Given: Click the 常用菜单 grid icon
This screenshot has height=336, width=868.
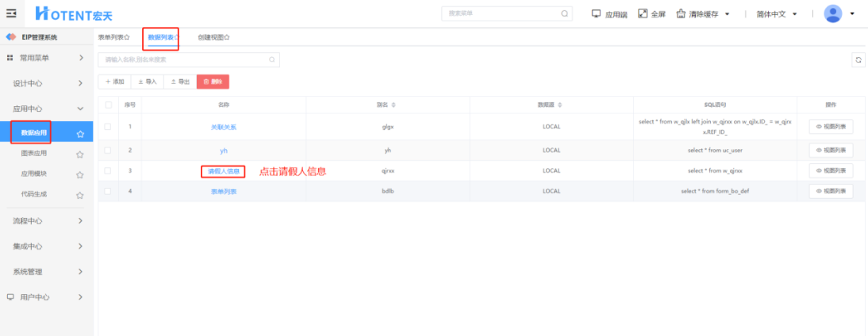Looking at the screenshot, I should tap(10, 58).
